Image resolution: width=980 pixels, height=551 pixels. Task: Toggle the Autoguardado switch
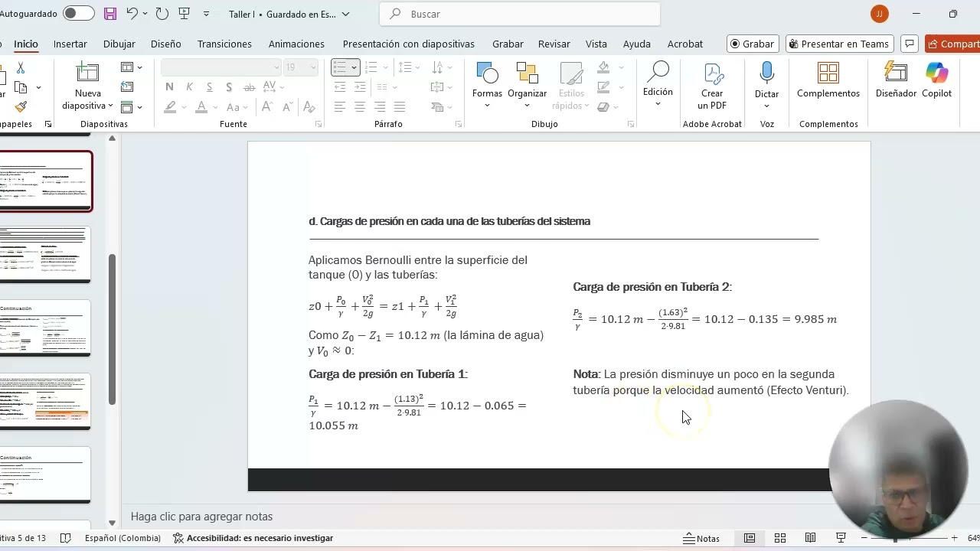click(x=79, y=14)
